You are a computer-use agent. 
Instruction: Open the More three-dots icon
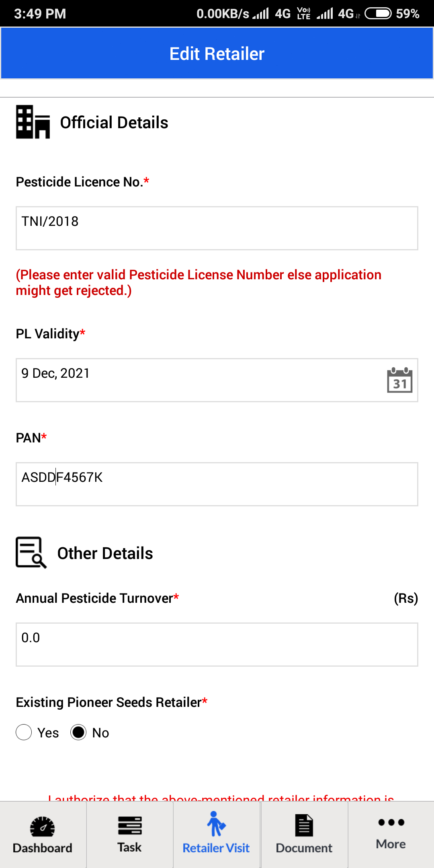click(x=391, y=822)
